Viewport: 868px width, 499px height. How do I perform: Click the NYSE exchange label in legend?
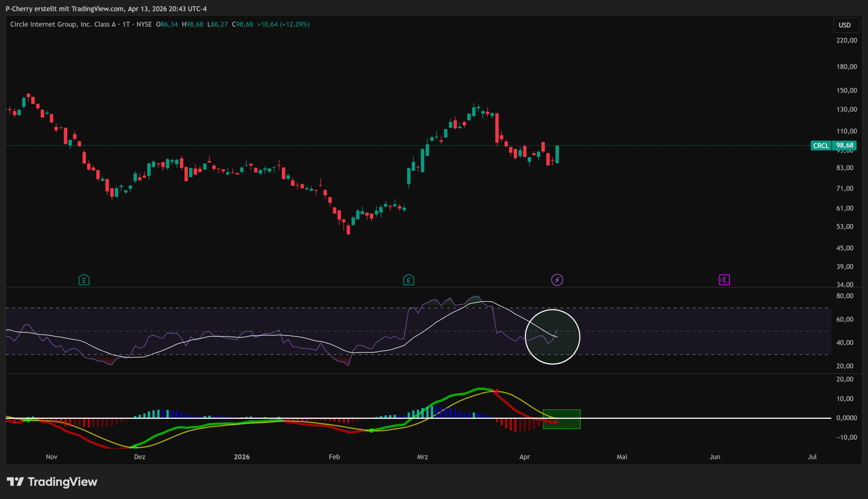point(144,24)
